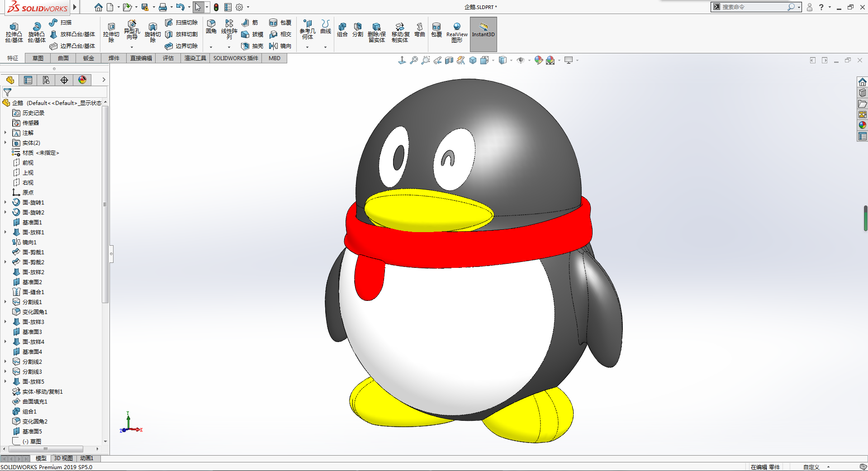
Task: Open the 曲线 curves dropdown arrow
Action: [x=326, y=47]
